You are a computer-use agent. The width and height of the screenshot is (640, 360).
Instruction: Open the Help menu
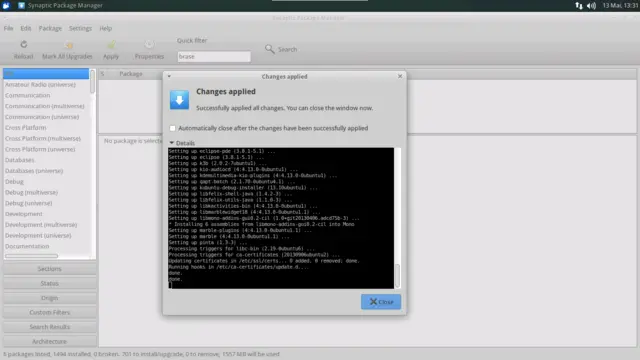click(x=106, y=28)
